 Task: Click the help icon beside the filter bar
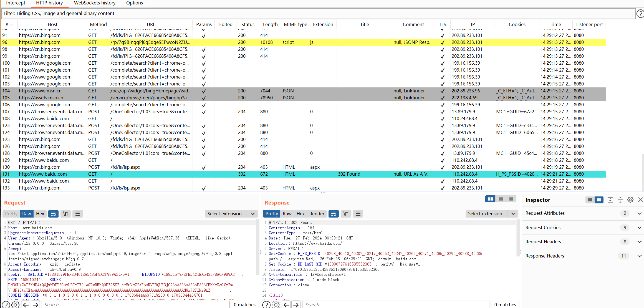[640, 13]
